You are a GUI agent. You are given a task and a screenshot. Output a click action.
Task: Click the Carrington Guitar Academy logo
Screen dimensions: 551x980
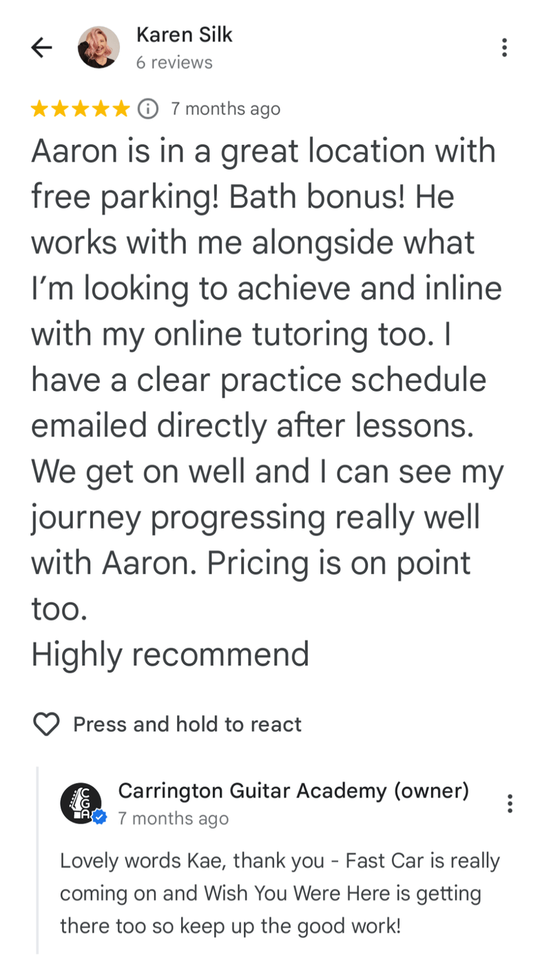[x=81, y=803]
